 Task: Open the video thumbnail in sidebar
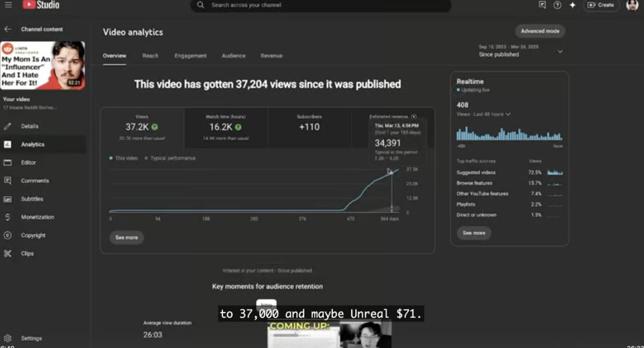tap(43, 65)
